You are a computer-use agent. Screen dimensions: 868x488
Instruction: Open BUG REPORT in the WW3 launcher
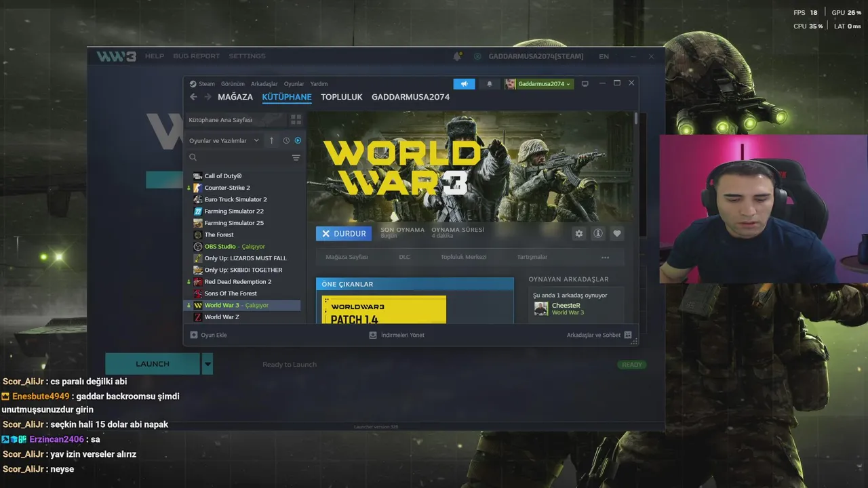[x=197, y=56]
